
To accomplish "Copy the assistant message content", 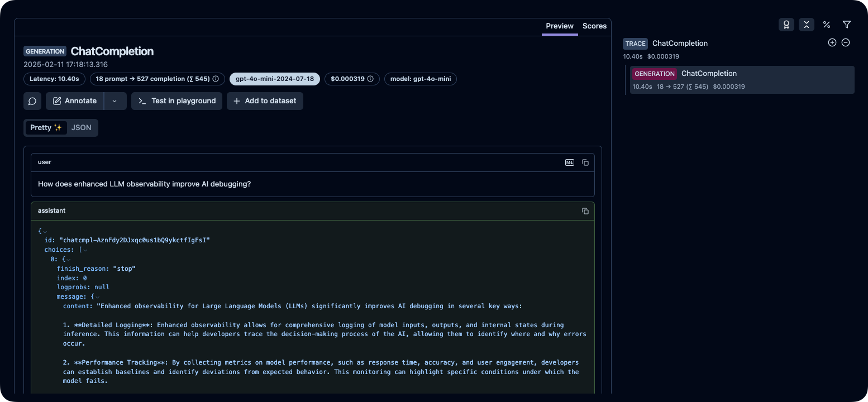I will coord(585,211).
